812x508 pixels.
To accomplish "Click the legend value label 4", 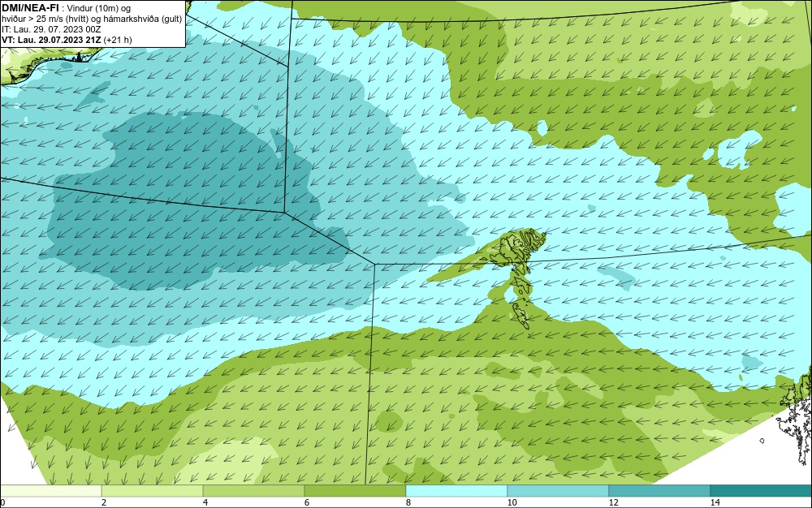I will click(x=205, y=502).
